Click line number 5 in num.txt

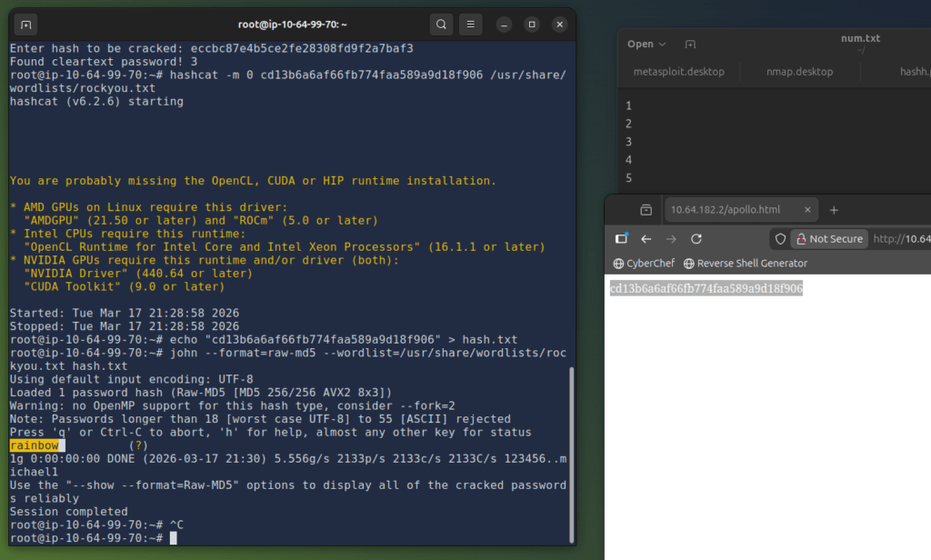point(628,178)
